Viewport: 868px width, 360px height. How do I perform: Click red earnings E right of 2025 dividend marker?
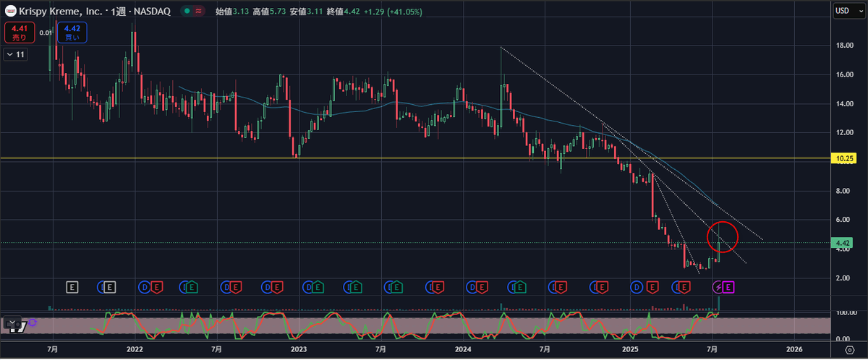click(651, 287)
